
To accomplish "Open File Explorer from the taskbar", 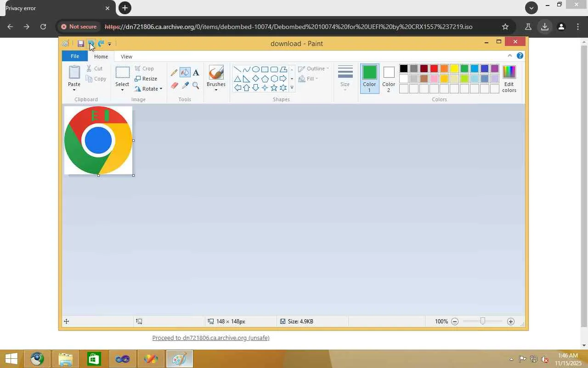I will [x=65, y=359].
